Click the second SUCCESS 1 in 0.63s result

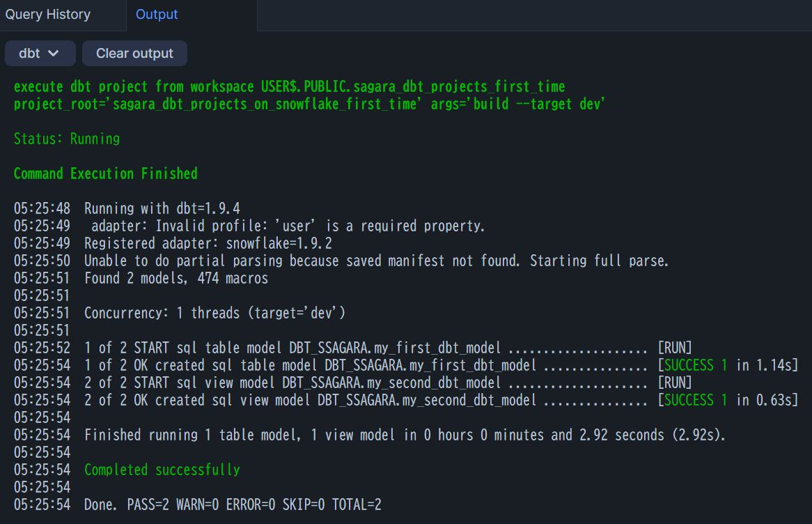point(728,400)
